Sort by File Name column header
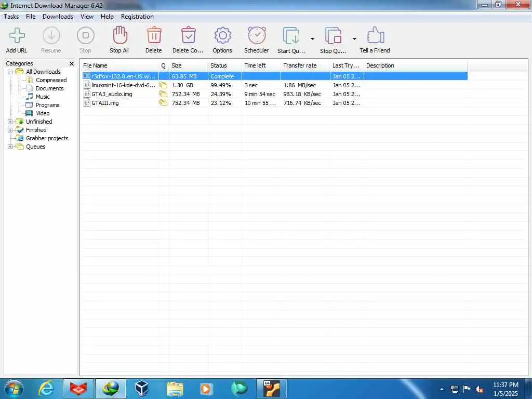Viewport: 532px width, 399px height. point(119,65)
